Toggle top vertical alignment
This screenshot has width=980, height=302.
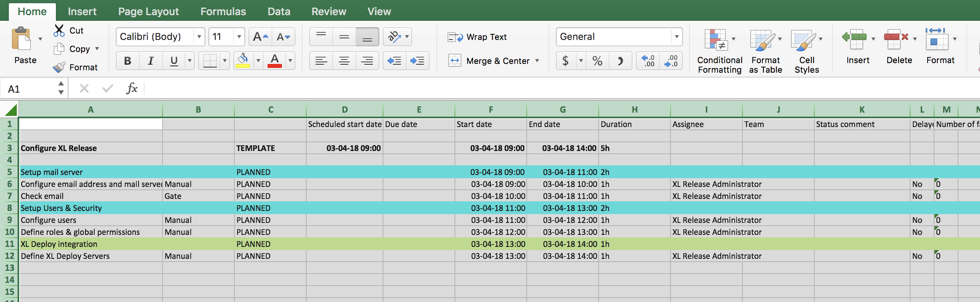click(x=321, y=37)
